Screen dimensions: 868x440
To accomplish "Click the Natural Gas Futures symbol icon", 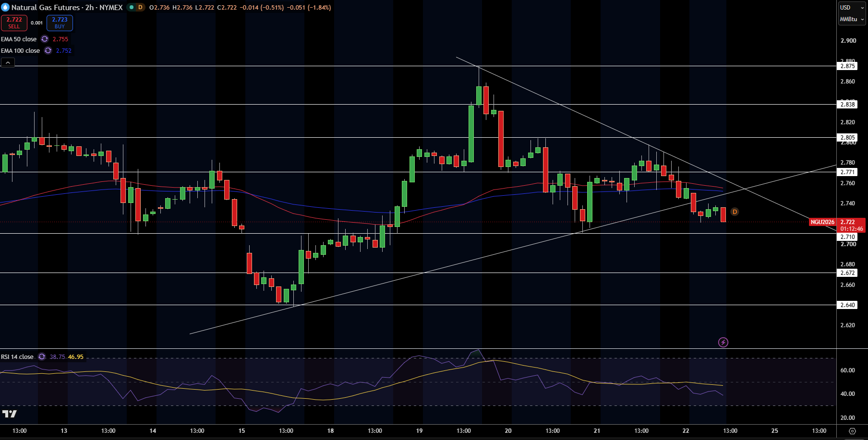I will pyautogui.click(x=5, y=7).
